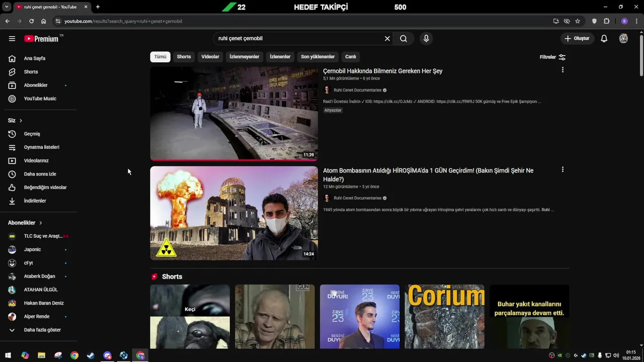Open Chrome extensions puzzle icon
Viewport: 644px width, 362px height.
pos(606,21)
